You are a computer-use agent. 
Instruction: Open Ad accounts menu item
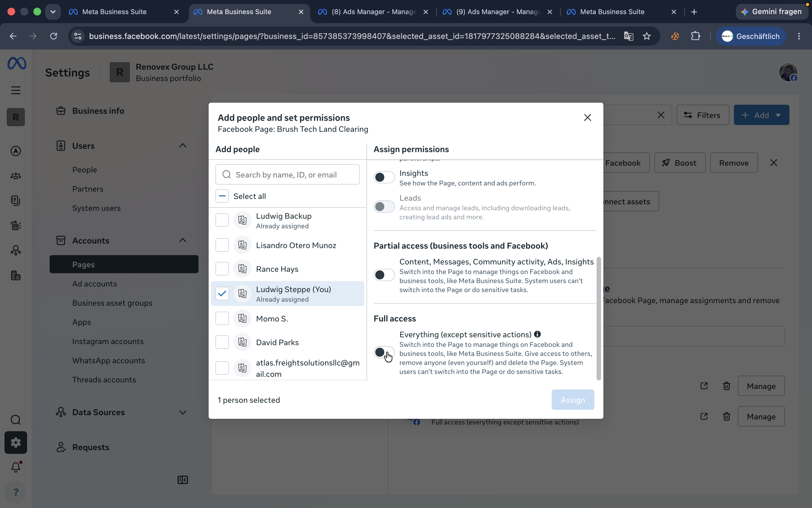tap(95, 284)
